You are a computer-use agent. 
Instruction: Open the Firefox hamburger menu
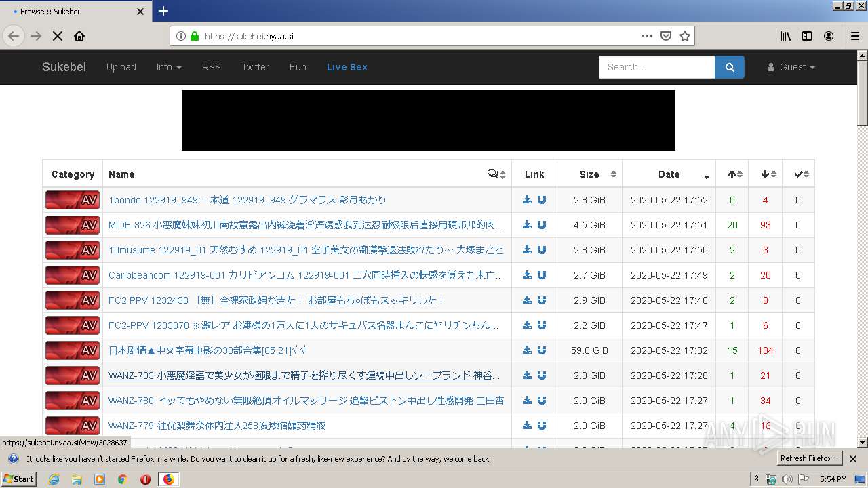(854, 36)
